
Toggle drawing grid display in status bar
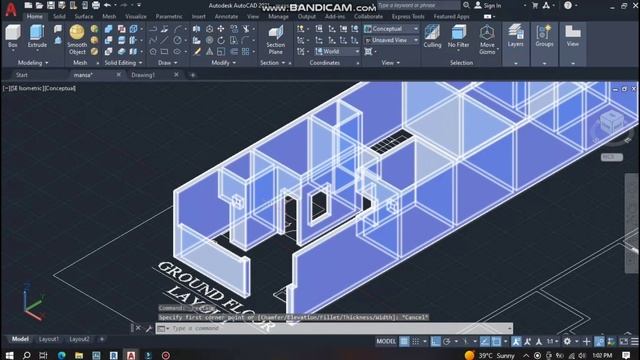(x=404, y=341)
